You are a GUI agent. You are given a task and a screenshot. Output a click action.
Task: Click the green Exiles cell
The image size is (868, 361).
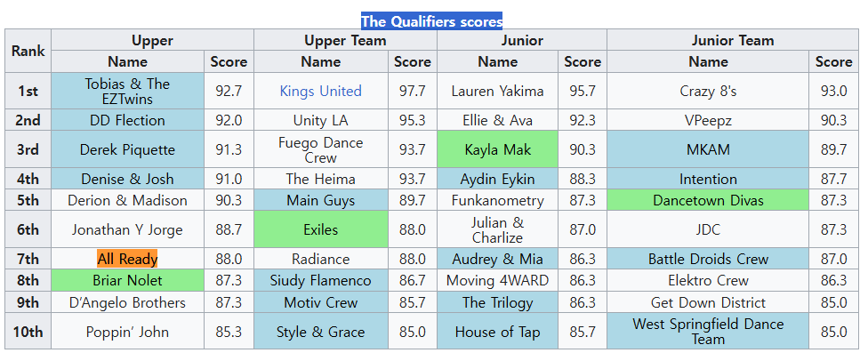point(321,229)
